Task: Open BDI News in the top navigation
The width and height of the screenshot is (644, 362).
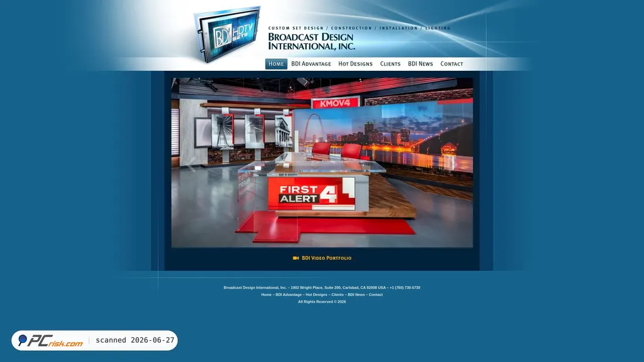Action: [x=420, y=64]
